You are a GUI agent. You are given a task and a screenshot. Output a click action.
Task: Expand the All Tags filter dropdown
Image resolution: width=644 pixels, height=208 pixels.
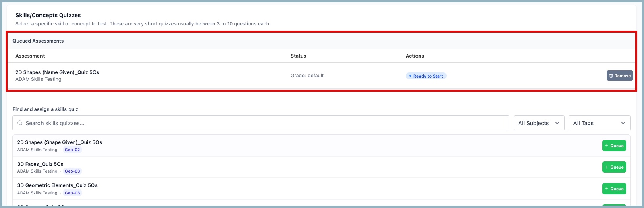[x=599, y=123]
